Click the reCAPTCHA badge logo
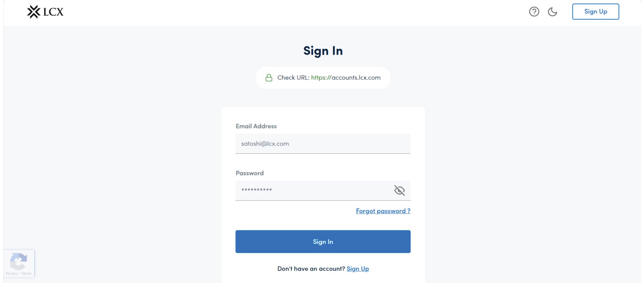 [18, 261]
